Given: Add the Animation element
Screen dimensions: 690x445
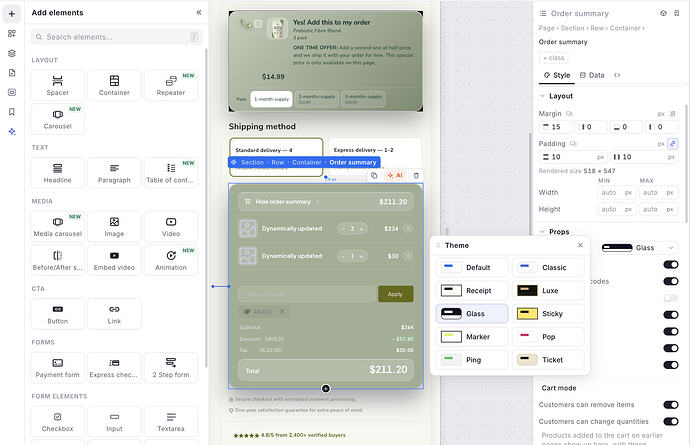Looking at the screenshot, I should point(171,260).
